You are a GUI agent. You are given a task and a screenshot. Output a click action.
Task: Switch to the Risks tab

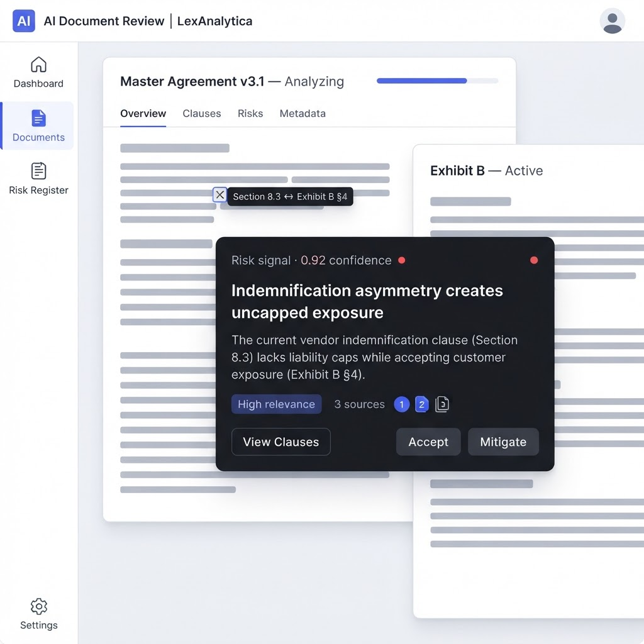coord(250,113)
